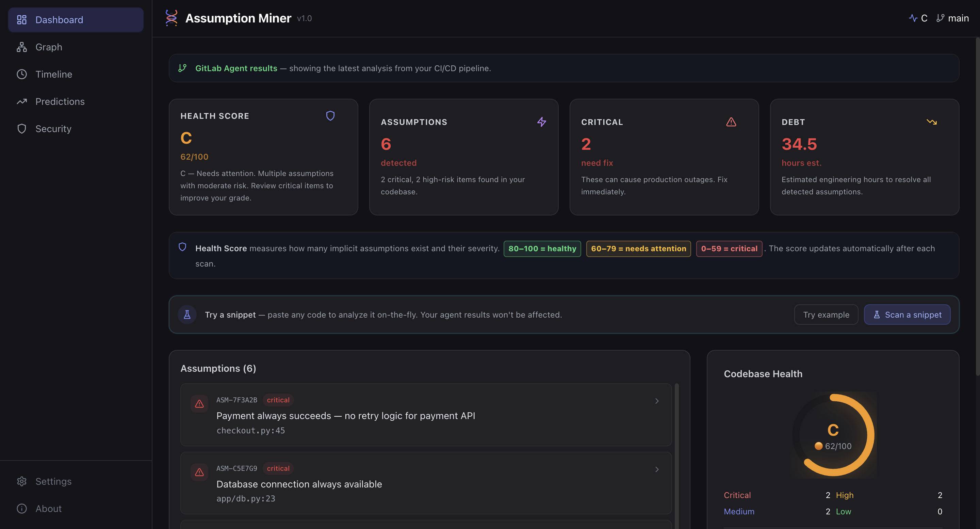Screen dimensions: 980x529
Task: Expand the Payment always succeeds assumption chevron
Action: coord(657,401)
